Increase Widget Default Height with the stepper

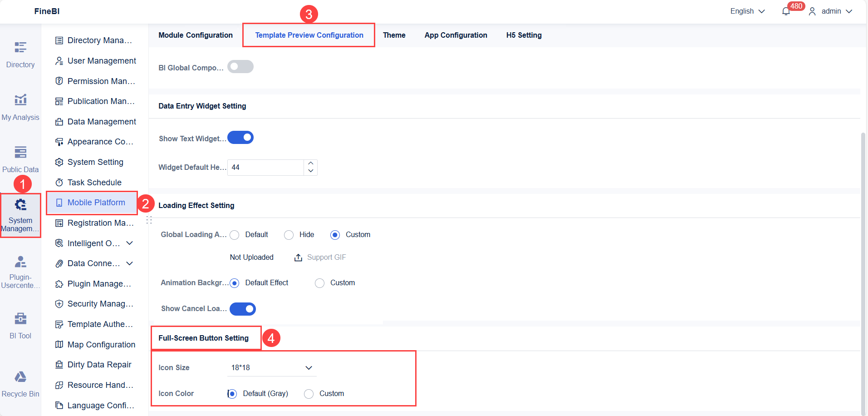coord(310,164)
